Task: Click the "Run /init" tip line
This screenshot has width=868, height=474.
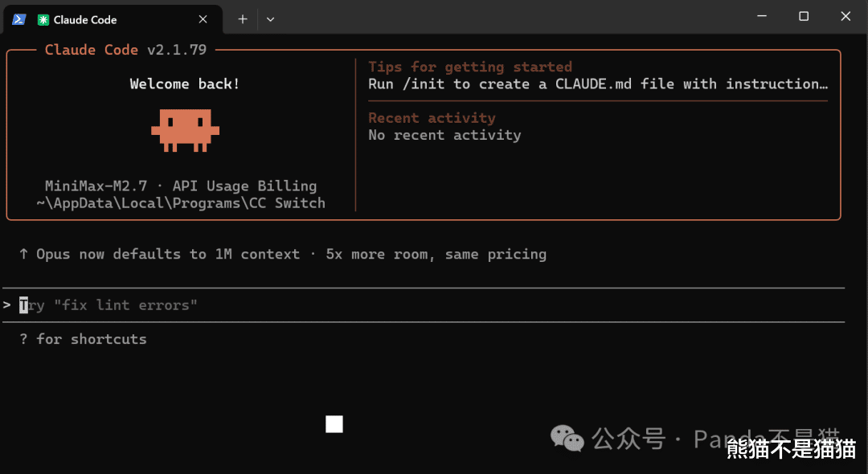Action: [597, 84]
